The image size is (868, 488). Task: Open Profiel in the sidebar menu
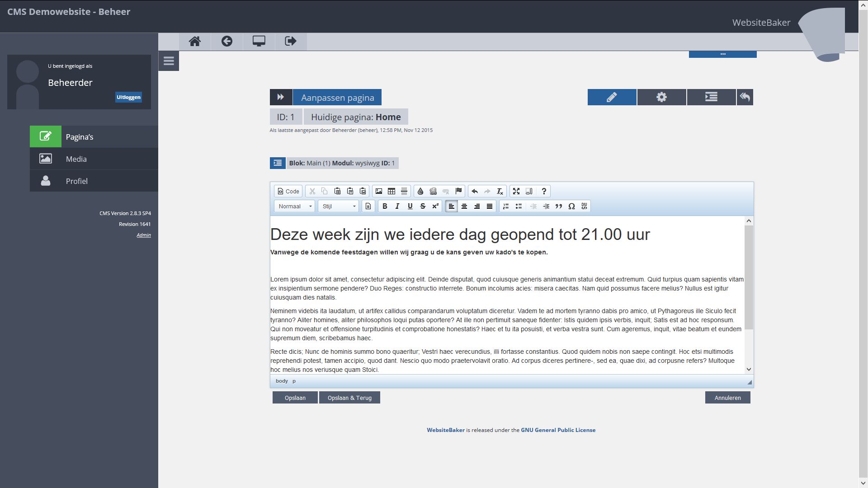pyautogui.click(x=94, y=181)
